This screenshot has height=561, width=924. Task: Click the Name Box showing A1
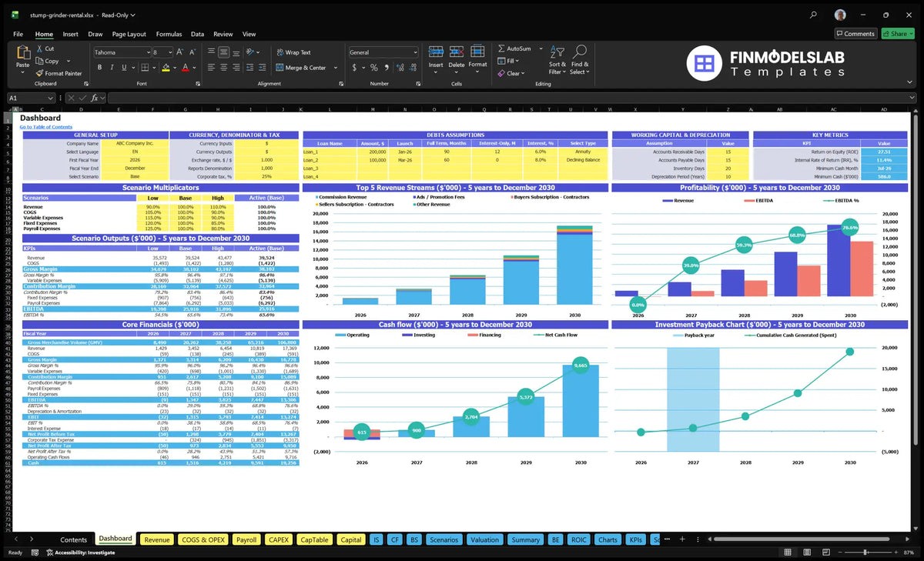31,98
